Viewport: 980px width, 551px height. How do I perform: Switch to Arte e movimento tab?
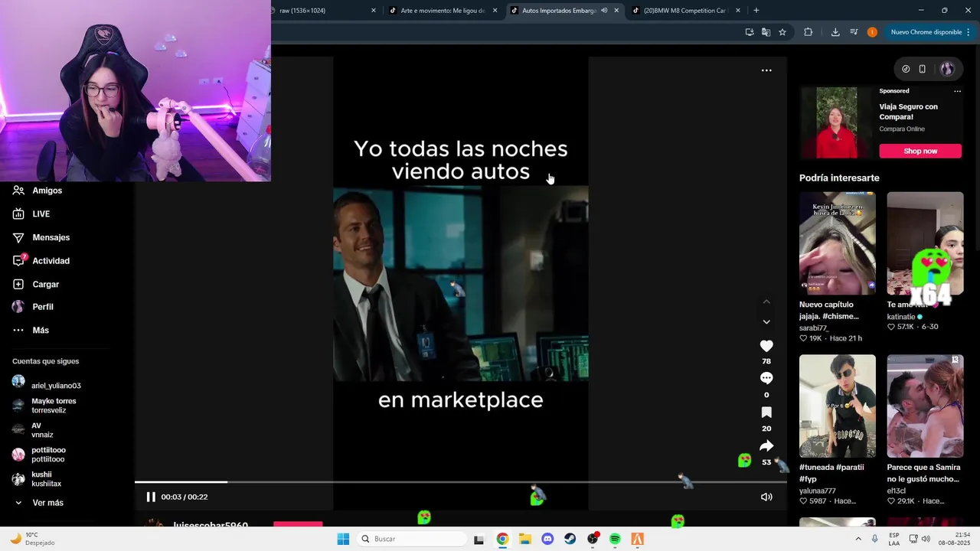[x=443, y=11]
